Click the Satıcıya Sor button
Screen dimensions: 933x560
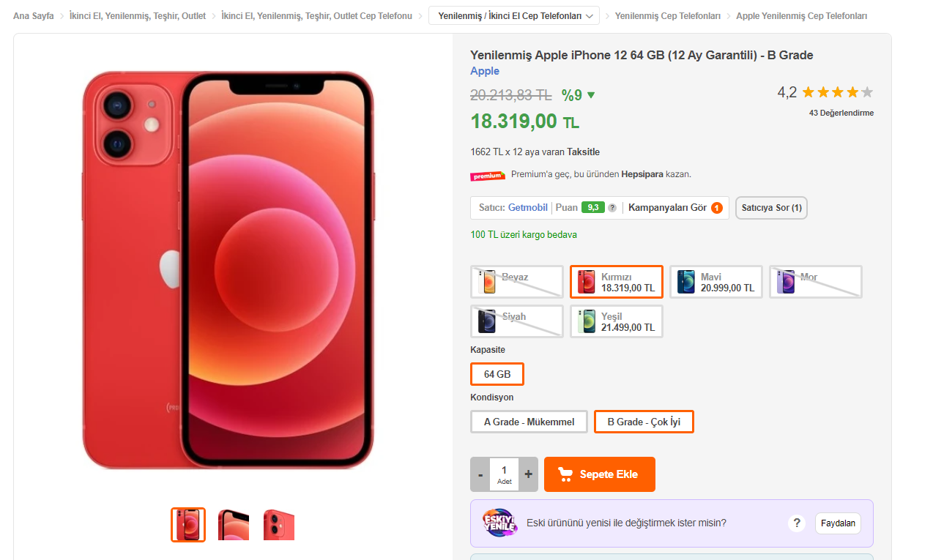(771, 208)
